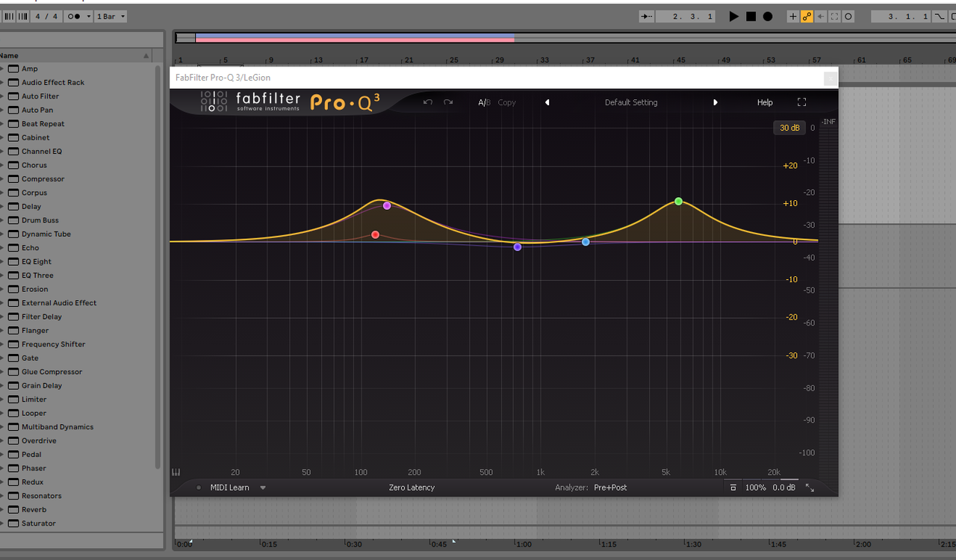Toggle the global bypass icon in Pro-Q 3 footer
Screen dimensions: 956x560
733,488
